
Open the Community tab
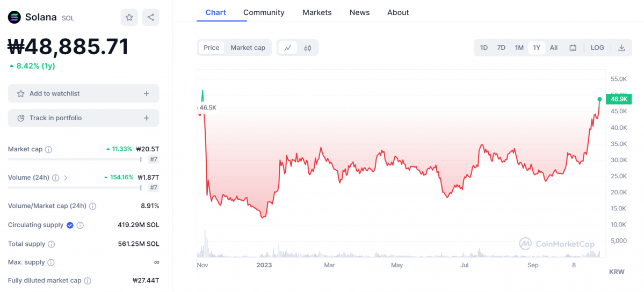264,12
